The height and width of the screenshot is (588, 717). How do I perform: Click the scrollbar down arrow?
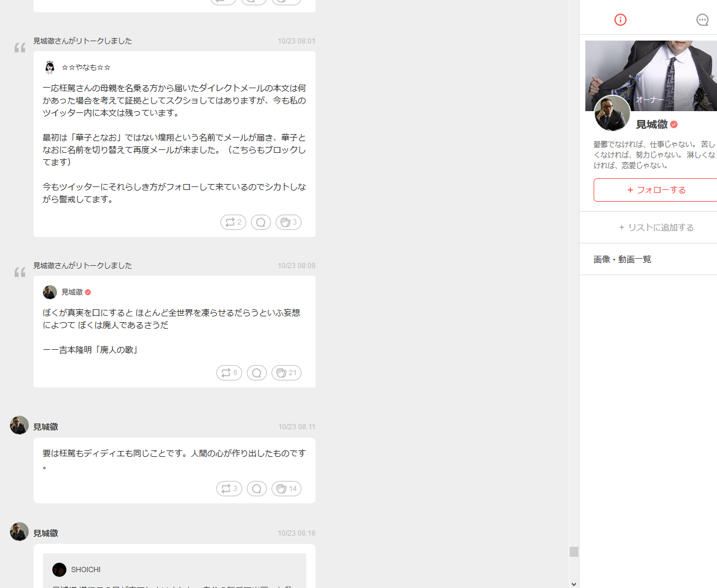tap(574, 584)
